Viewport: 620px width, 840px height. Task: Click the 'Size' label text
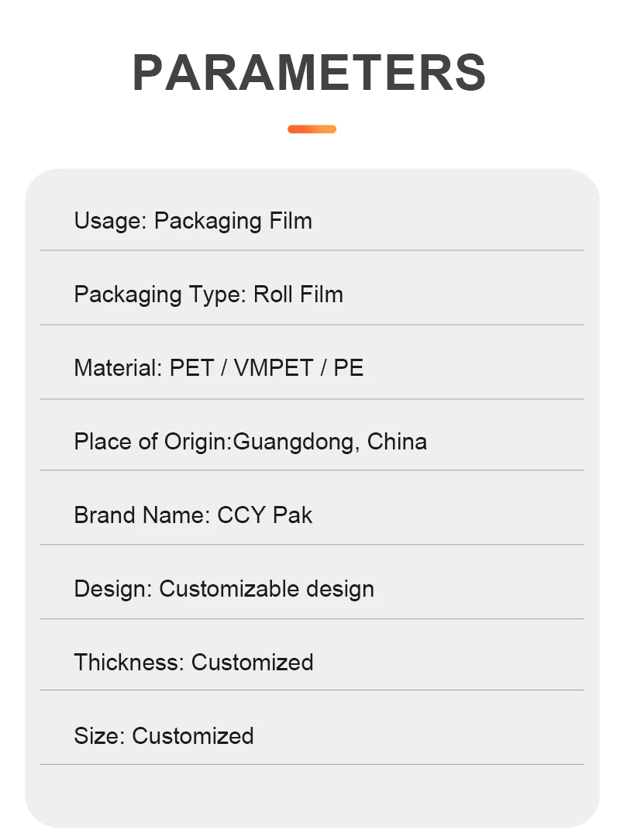click(99, 736)
